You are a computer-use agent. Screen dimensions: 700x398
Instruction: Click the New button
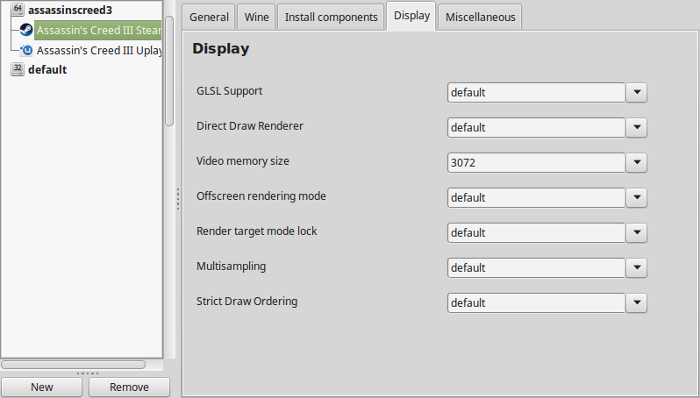42,387
